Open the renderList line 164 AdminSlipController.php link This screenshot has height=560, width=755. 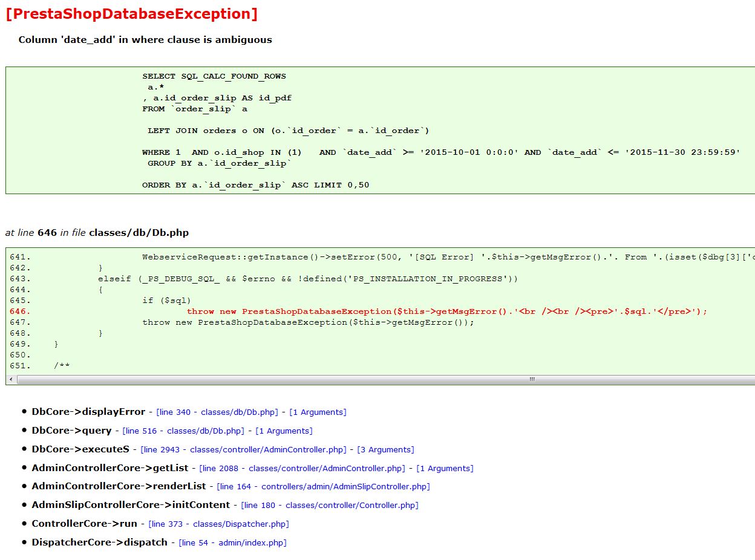(323, 486)
